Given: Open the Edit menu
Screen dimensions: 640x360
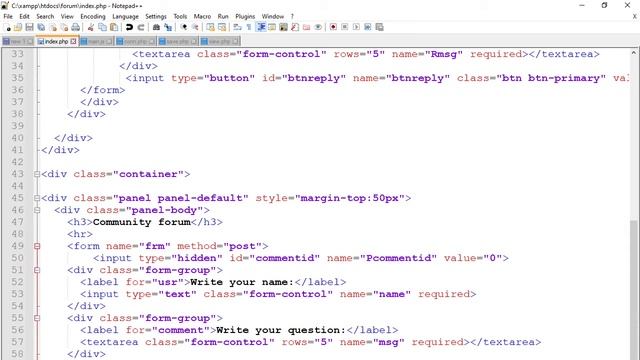Looking at the screenshot, I should tap(24, 16).
